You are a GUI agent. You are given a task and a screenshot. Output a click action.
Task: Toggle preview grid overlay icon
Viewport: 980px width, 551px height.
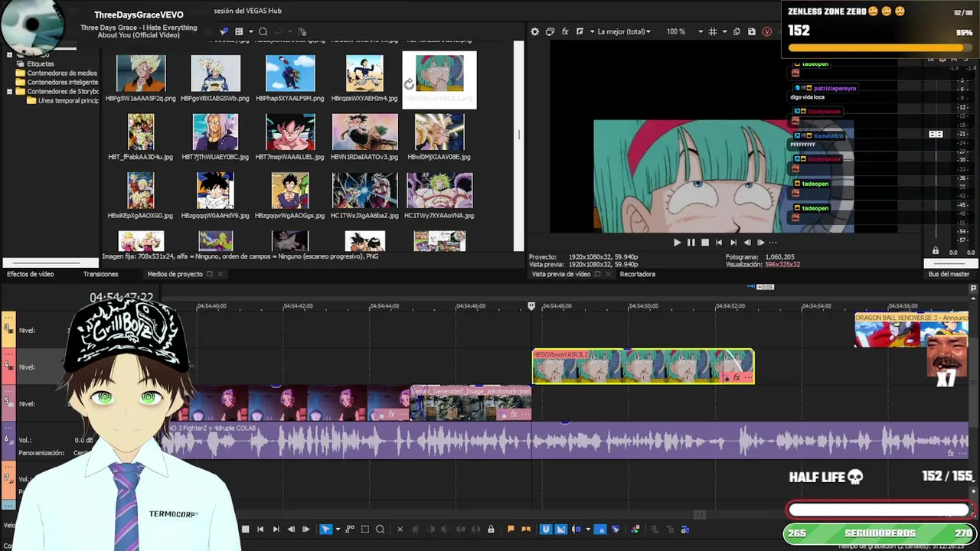[x=713, y=31]
